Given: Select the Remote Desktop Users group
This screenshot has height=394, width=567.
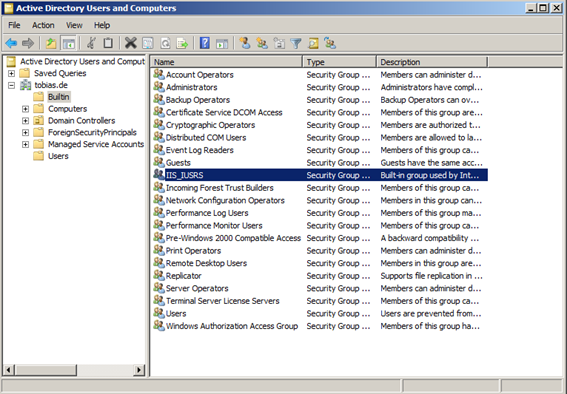Looking at the screenshot, I should [x=206, y=263].
